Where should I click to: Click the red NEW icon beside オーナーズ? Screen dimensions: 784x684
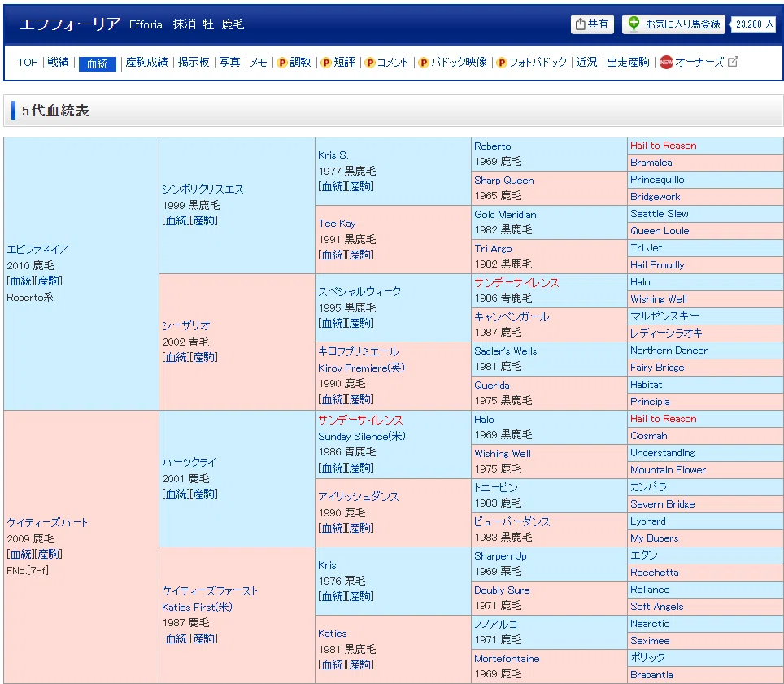tap(666, 62)
